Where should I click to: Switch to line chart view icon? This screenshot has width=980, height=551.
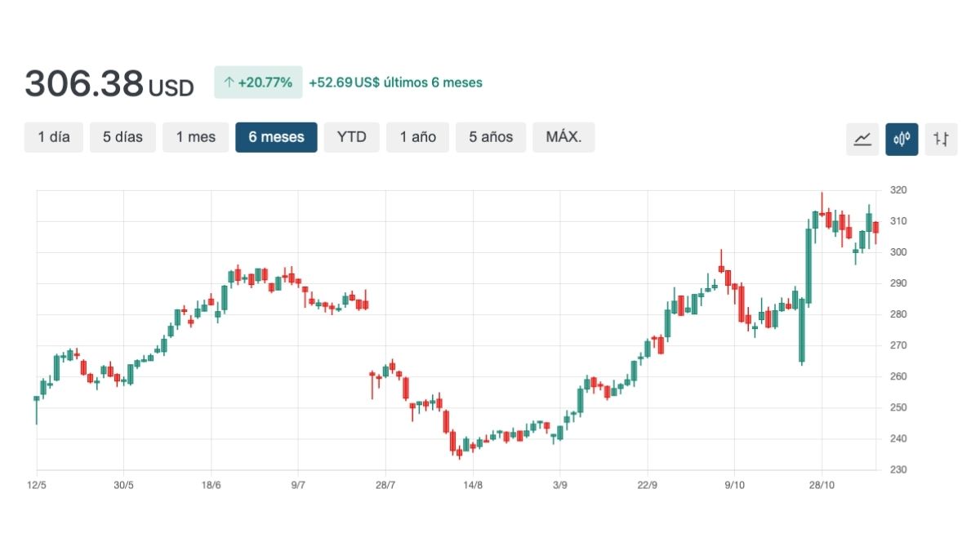[x=862, y=139]
